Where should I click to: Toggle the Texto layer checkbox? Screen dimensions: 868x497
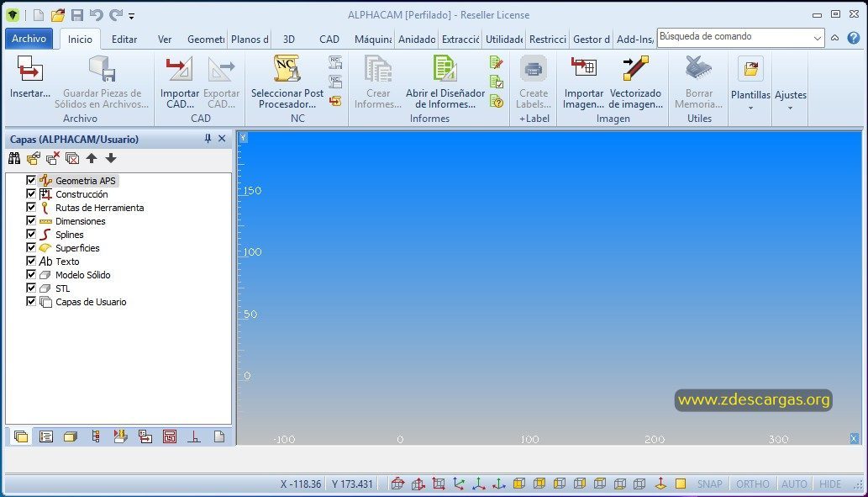tap(31, 261)
